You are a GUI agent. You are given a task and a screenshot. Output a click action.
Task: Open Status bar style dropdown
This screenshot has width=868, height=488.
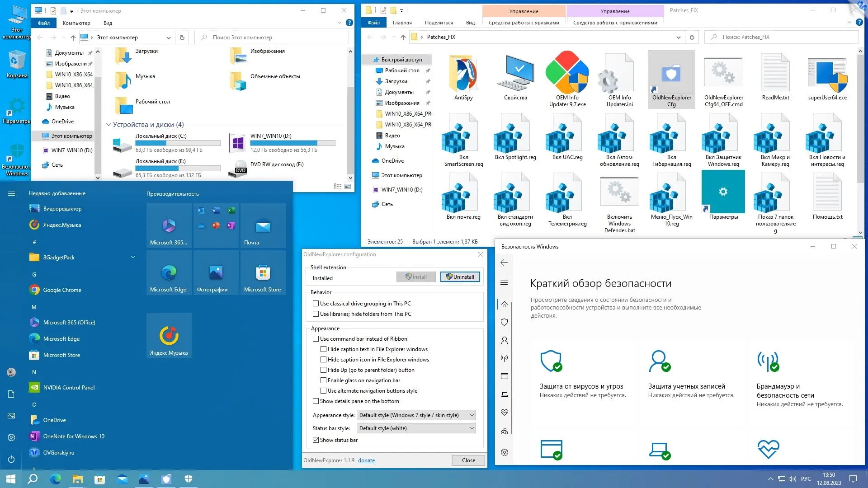[x=416, y=428]
